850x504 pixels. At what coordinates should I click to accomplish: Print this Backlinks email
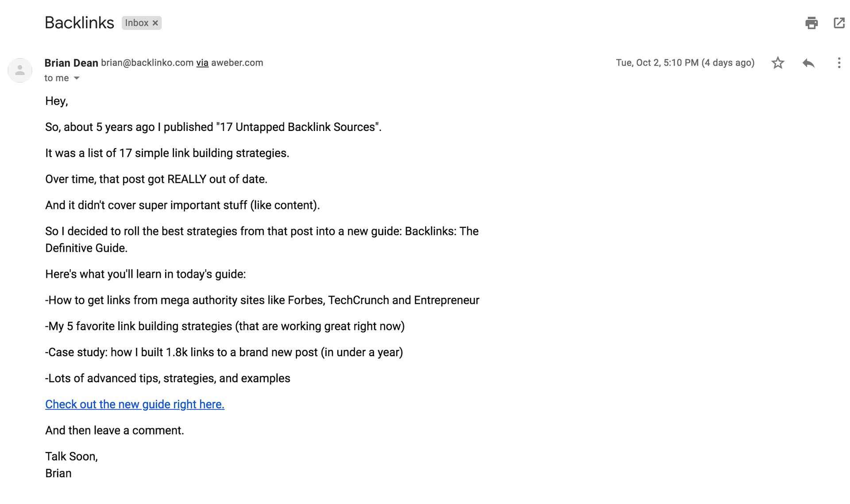pos(811,23)
